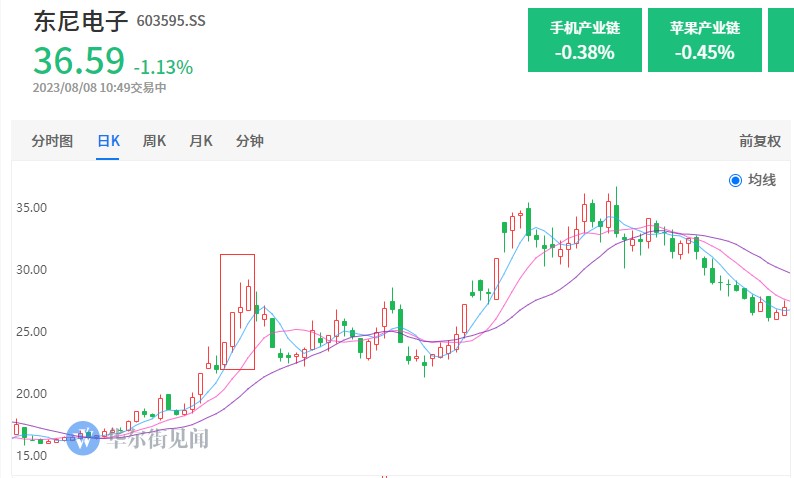
Task: Switch to the 周K weekly tab
Action: (x=154, y=141)
